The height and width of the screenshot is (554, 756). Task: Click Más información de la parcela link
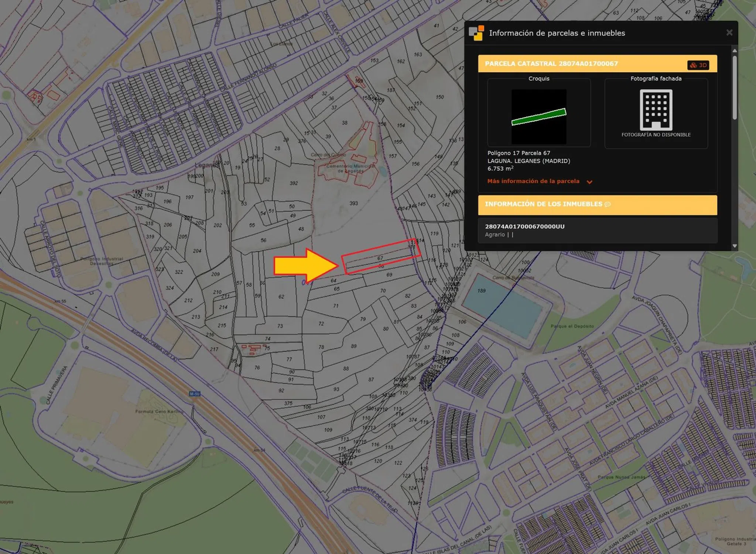(x=533, y=181)
